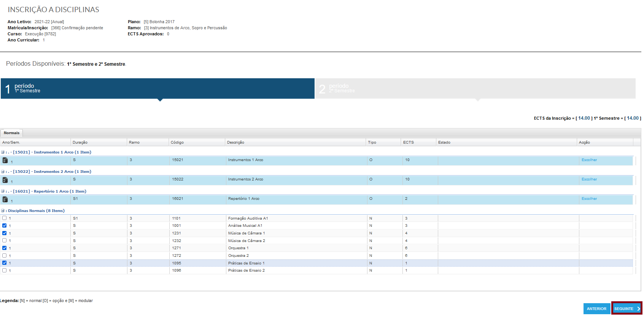Image resolution: width=644 pixels, height=318 pixels.
Task: Click Escolher for Instrumentos 2 Arco
Action: [589, 179]
